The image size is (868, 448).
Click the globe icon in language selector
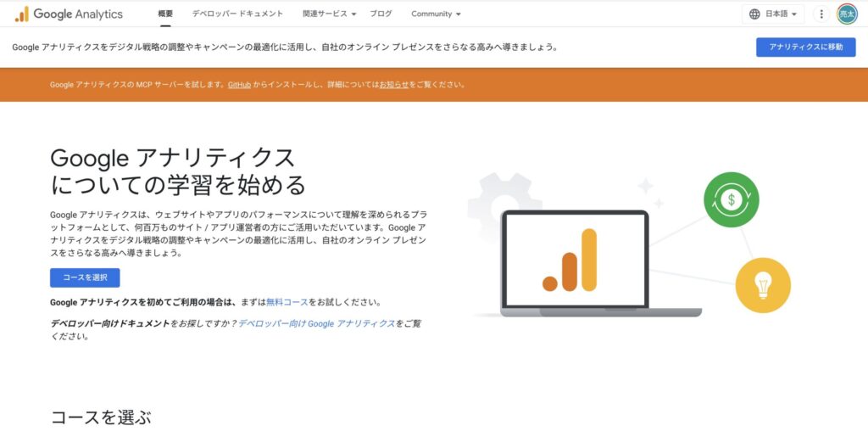[754, 14]
